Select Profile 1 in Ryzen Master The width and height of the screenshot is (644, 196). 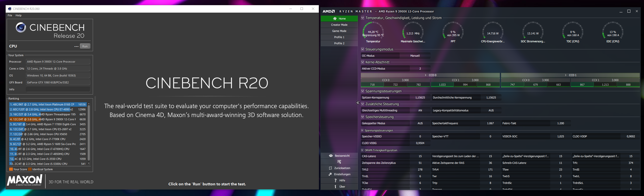[339, 37]
